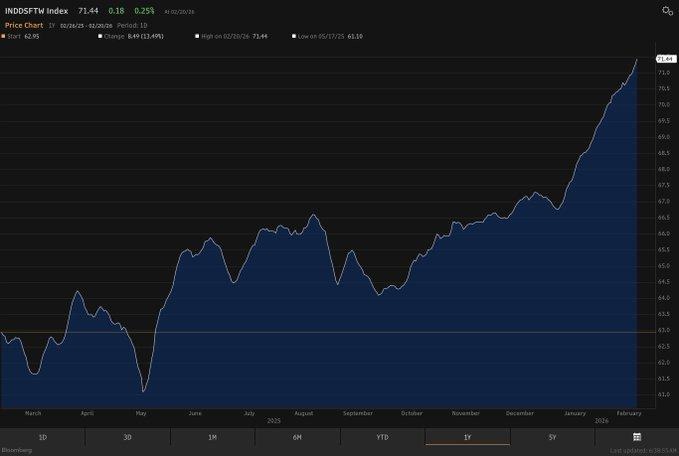
Task: Switch to the 3D time range
Action: pos(127,437)
